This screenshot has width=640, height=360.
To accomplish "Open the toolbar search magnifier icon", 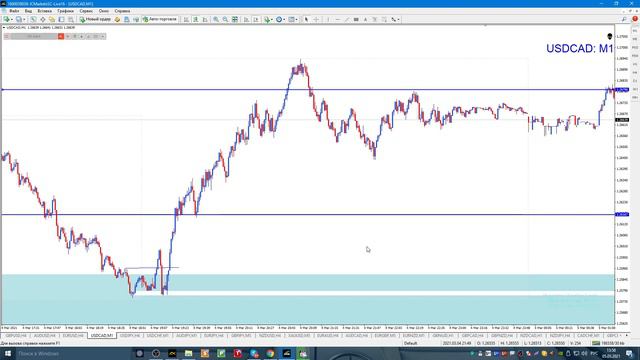I will click(x=624, y=19).
